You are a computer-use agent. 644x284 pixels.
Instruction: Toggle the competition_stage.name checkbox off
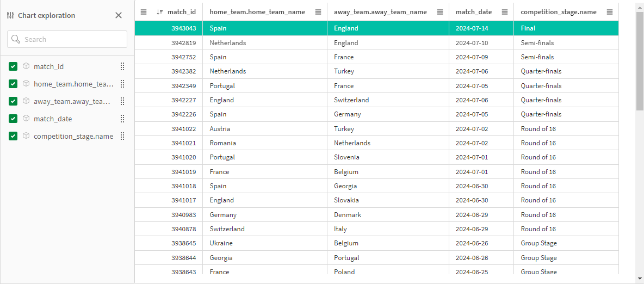coord(13,136)
